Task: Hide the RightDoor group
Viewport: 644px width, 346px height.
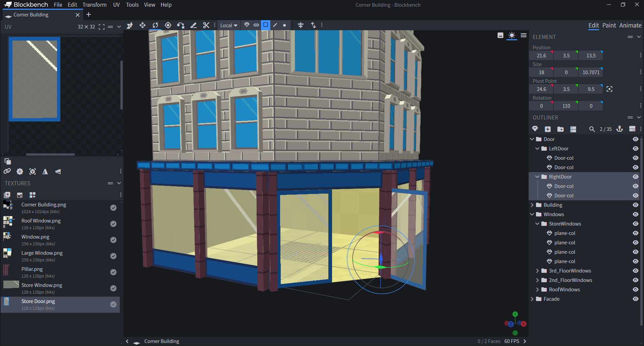Action: (x=636, y=177)
